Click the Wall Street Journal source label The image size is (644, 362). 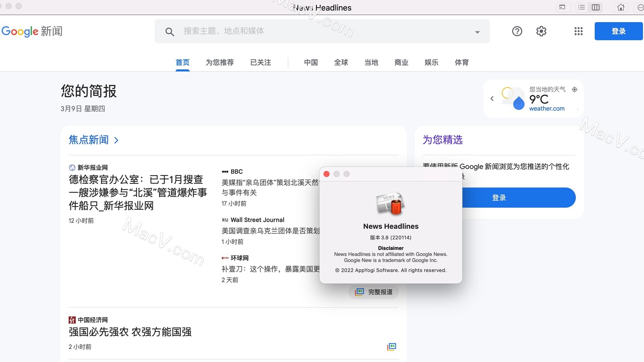(x=257, y=220)
